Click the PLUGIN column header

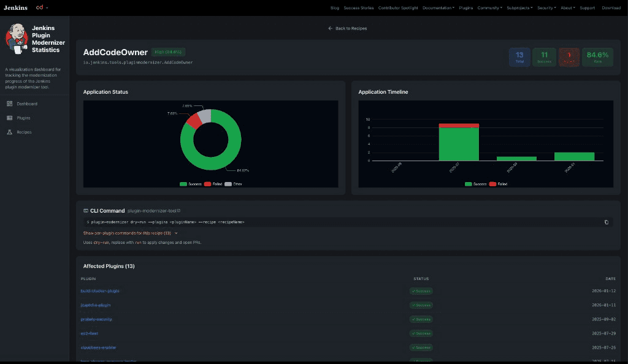[x=88, y=279]
